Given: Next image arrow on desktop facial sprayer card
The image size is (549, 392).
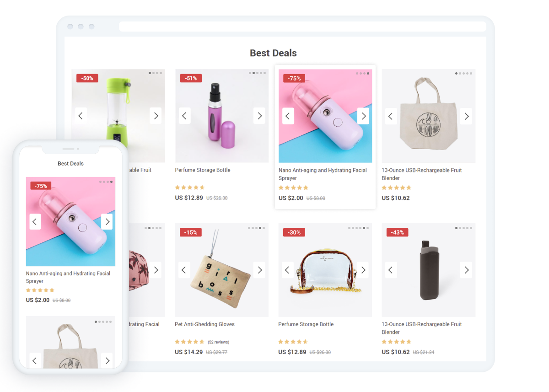Looking at the screenshot, I should pyautogui.click(x=363, y=116).
